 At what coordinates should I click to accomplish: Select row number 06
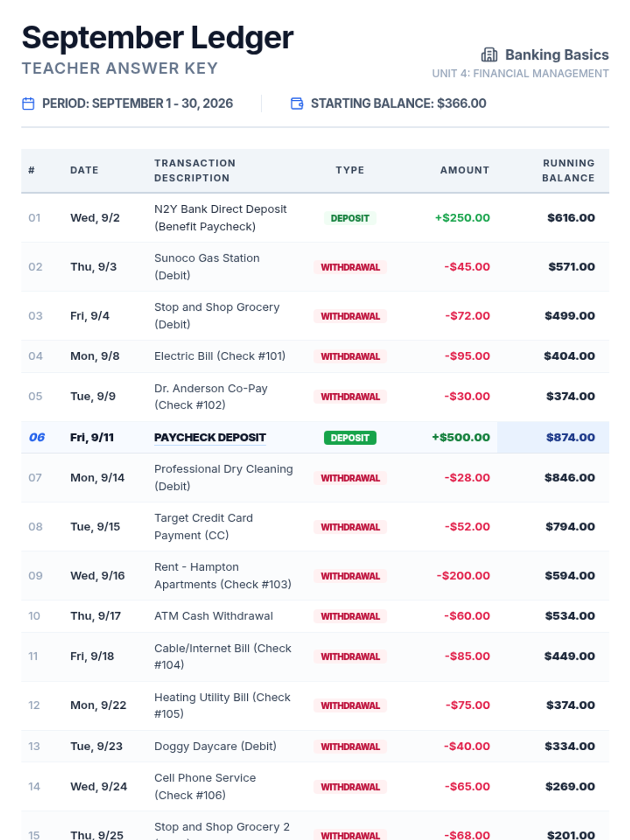coord(37,437)
